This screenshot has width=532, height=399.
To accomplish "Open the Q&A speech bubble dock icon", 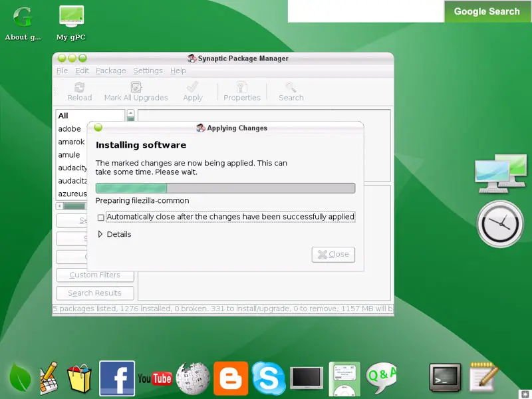I will click(x=381, y=378).
